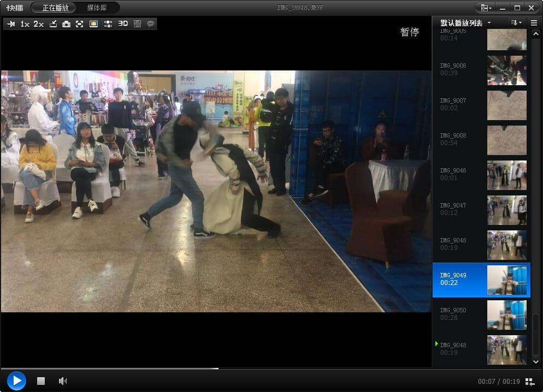Select highlighted playlist item IMG_9049
Screen dimensions: 543x392
pos(481,280)
